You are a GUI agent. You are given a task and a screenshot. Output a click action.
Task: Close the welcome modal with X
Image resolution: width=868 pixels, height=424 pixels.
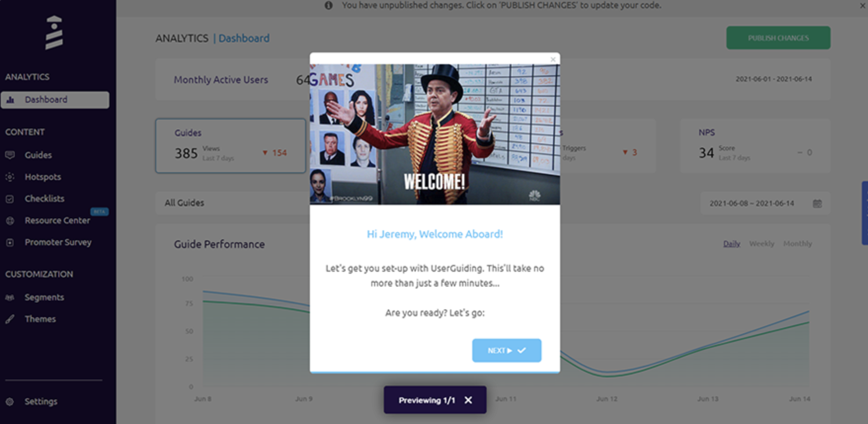point(553,60)
